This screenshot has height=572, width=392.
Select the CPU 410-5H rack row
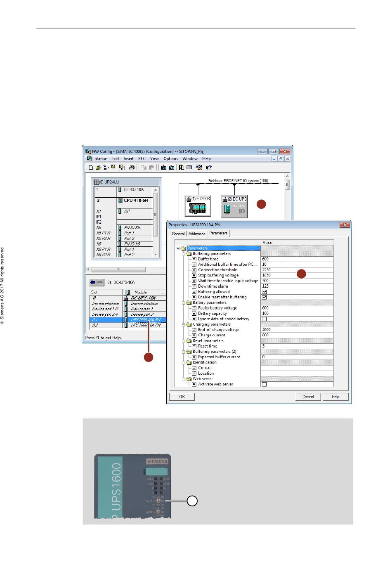point(124,201)
